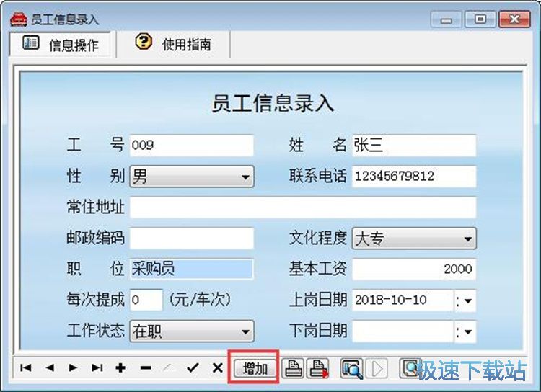Image resolution: width=541 pixels, height=392 pixels.
Task: Click the search document icon at right
Action: pos(410,368)
